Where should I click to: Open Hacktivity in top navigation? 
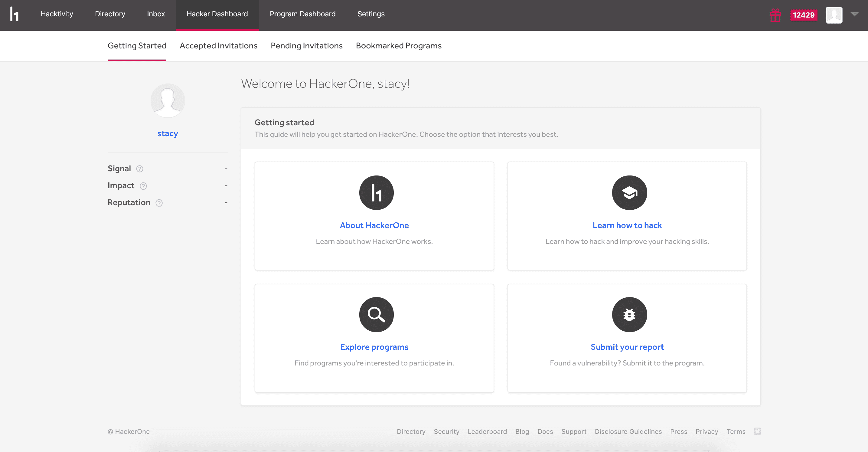57,14
